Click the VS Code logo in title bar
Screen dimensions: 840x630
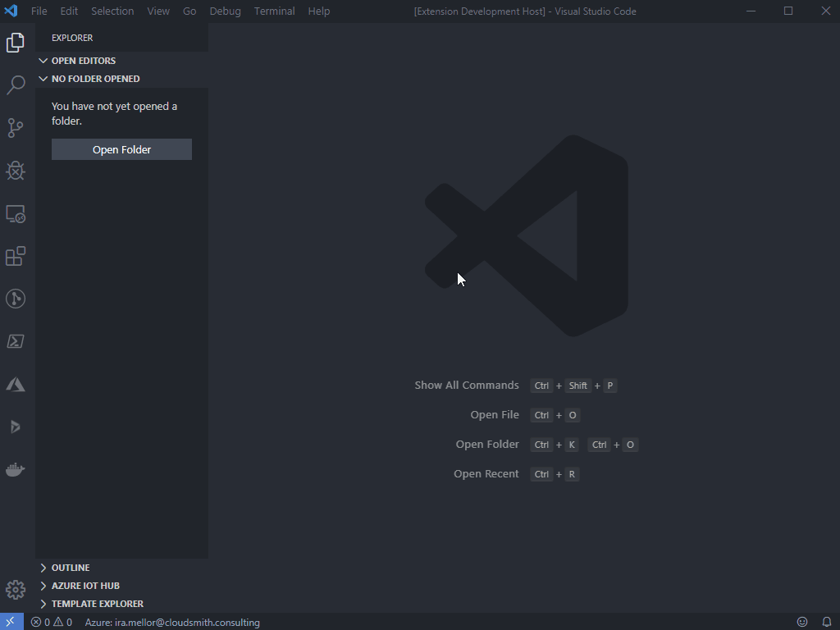coord(11,11)
